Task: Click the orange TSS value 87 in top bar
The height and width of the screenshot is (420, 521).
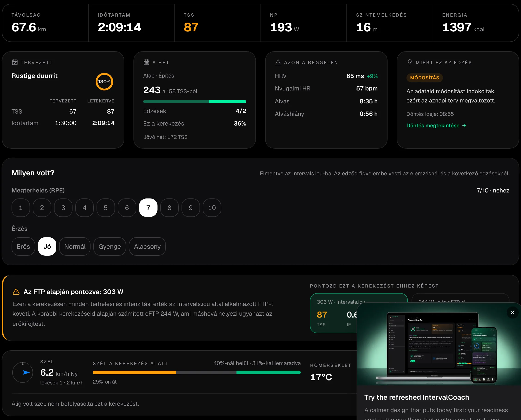Action: click(x=191, y=27)
